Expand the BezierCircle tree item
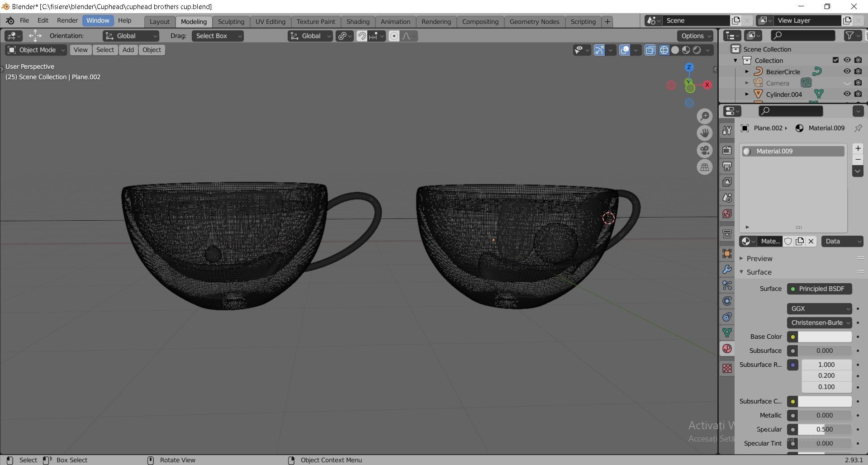The height and width of the screenshot is (465, 868). pos(747,71)
